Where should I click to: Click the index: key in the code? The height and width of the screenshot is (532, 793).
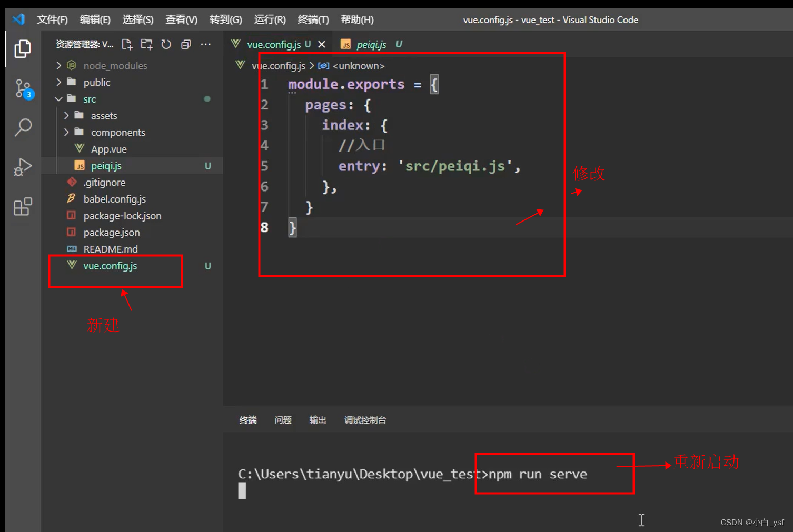(346, 125)
